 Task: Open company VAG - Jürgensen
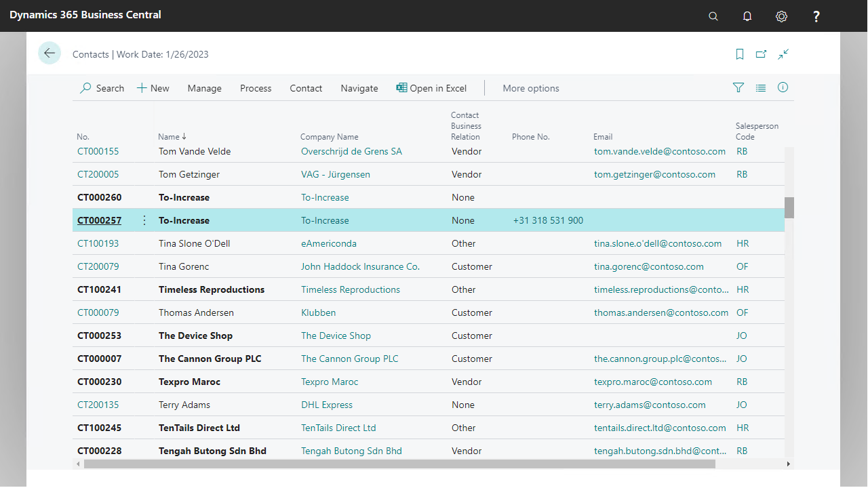pyautogui.click(x=336, y=174)
